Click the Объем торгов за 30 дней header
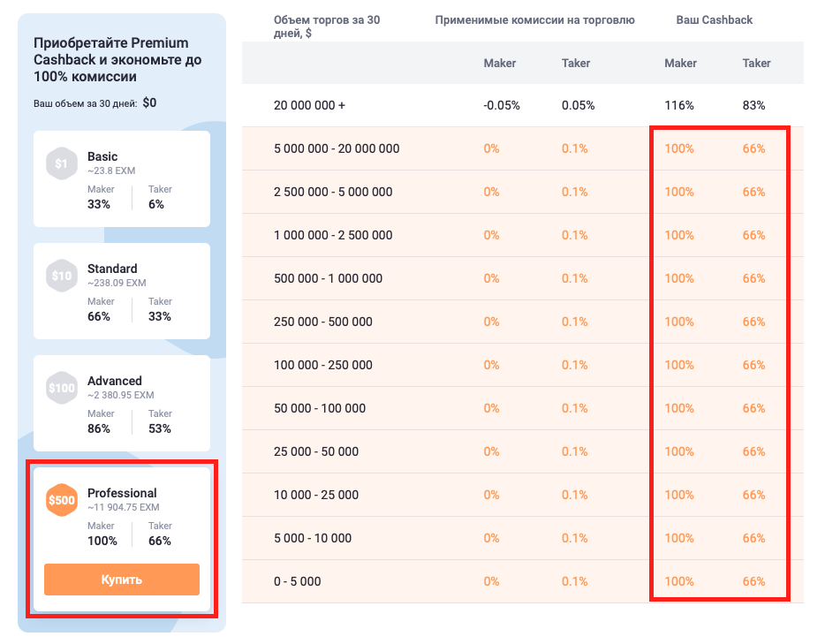Image resolution: width=825 pixels, height=644 pixels. pos(327,27)
